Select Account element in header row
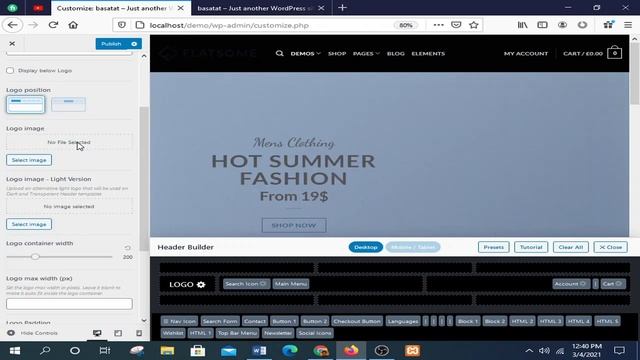Viewport: 640px width, 360px height. coord(571,284)
